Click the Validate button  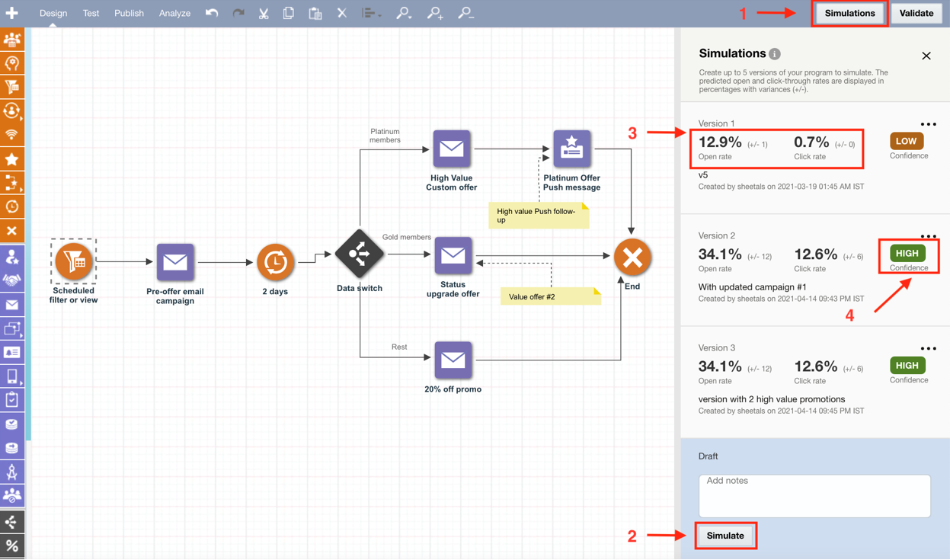916,13
